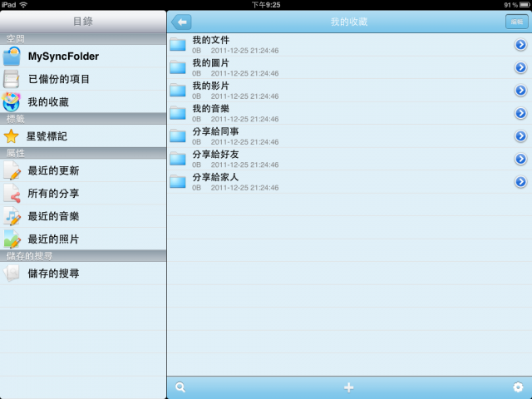Open the 我的音樂 folder name
The image size is (532, 399).
tap(210, 109)
